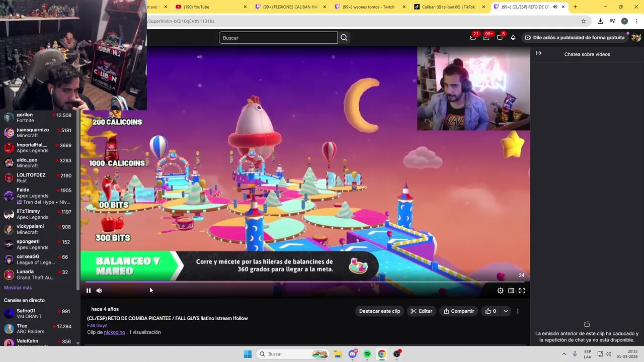This screenshot has height=362, width=644.
Task: Click the taskbar microphone icon
Action: pos(575,354)
